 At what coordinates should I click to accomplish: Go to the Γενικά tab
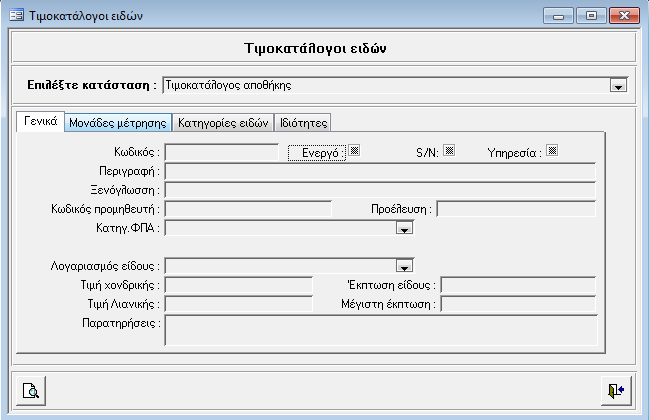[x=40, y=122]
